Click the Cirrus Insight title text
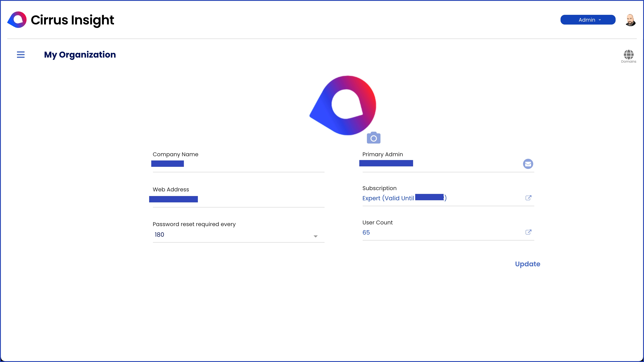This screenshot has width=644, height=362. point(72,20)
